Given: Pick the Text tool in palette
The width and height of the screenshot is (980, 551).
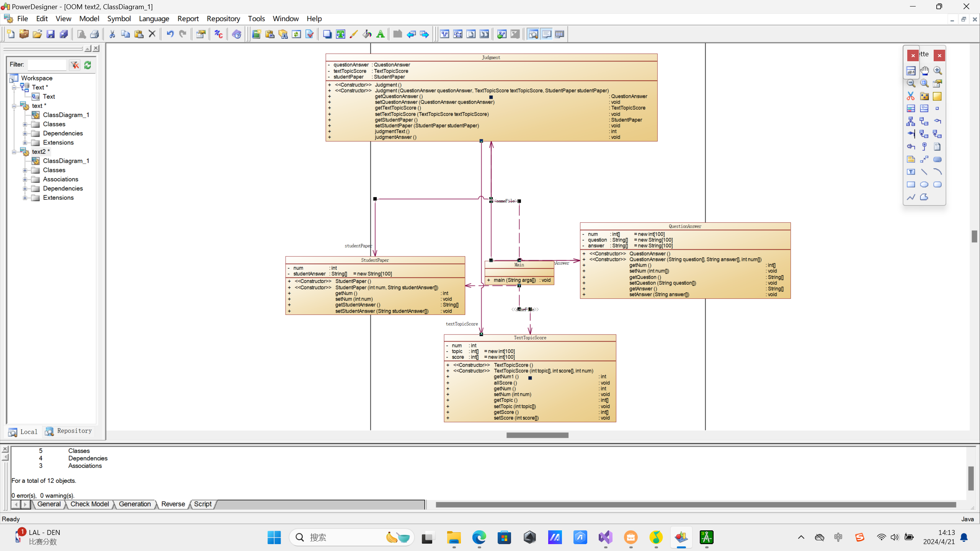Looking at the screenshot, I should (911, 172).
